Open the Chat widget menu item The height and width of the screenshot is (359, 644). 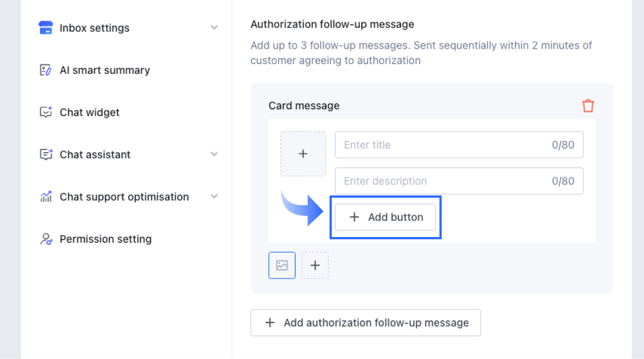point(89,112)
